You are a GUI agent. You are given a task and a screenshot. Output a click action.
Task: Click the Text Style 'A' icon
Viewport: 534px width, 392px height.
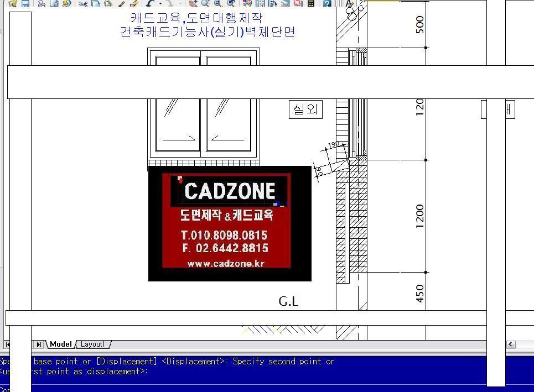click(349, 3)
